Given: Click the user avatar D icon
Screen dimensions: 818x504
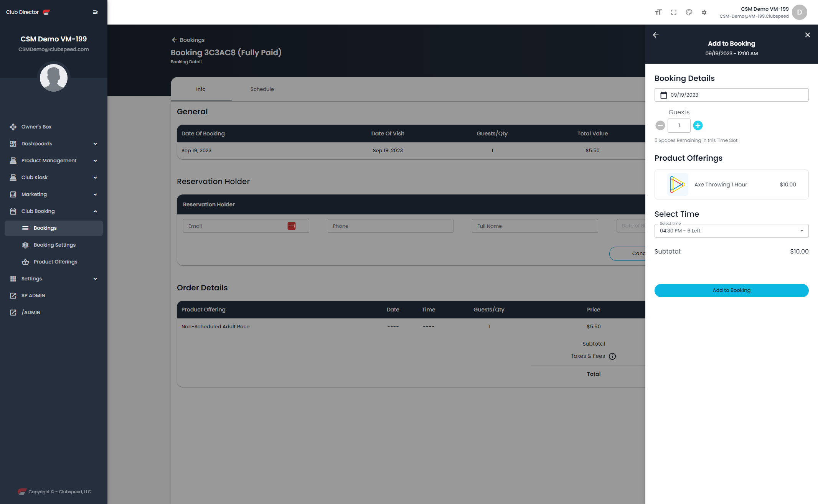Looking at the screenshot, I should (x=800, y=12).
